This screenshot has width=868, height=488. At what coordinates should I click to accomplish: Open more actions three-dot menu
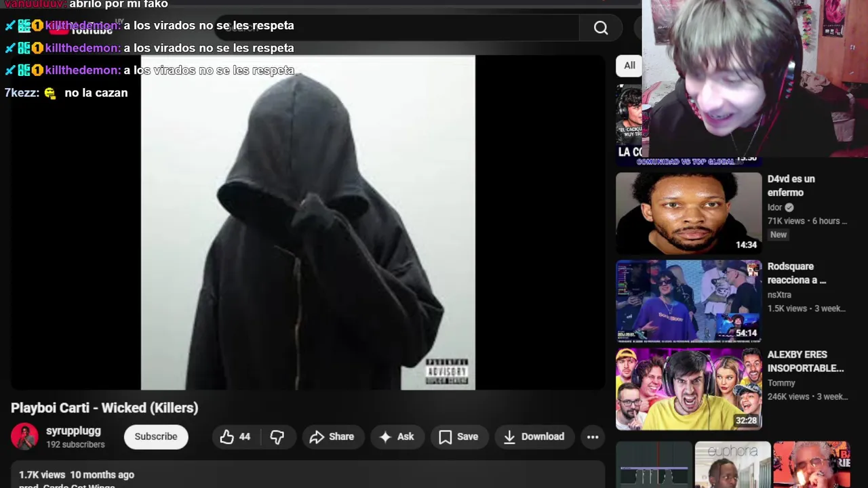(593, 437)
